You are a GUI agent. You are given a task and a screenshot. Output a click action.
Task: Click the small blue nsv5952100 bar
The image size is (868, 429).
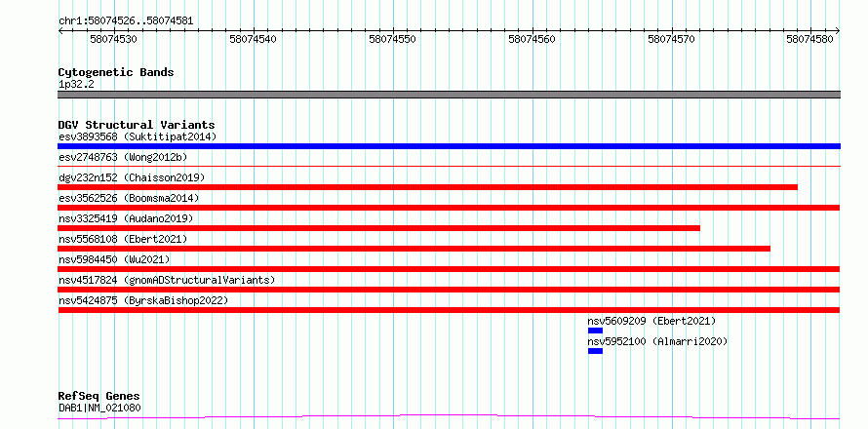[x=595, y=351]
